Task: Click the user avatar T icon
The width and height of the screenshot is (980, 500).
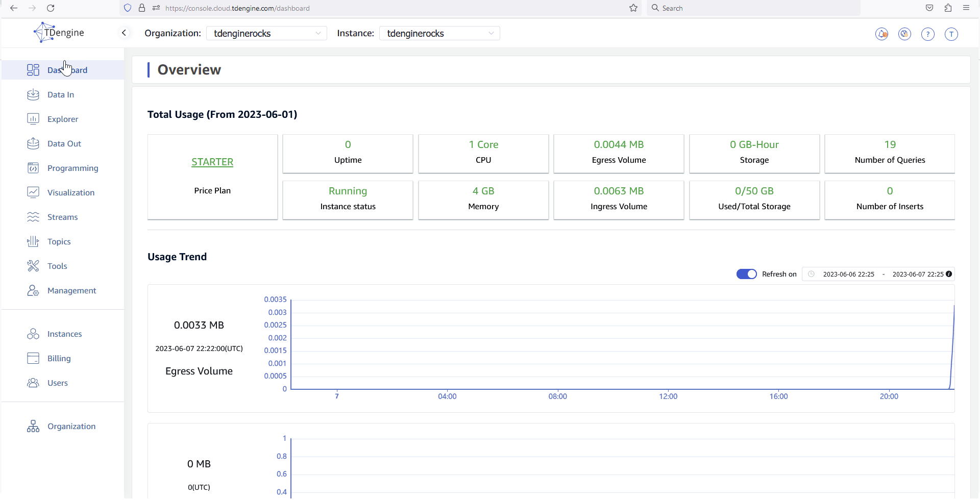Action: click(x=951, y=34)
